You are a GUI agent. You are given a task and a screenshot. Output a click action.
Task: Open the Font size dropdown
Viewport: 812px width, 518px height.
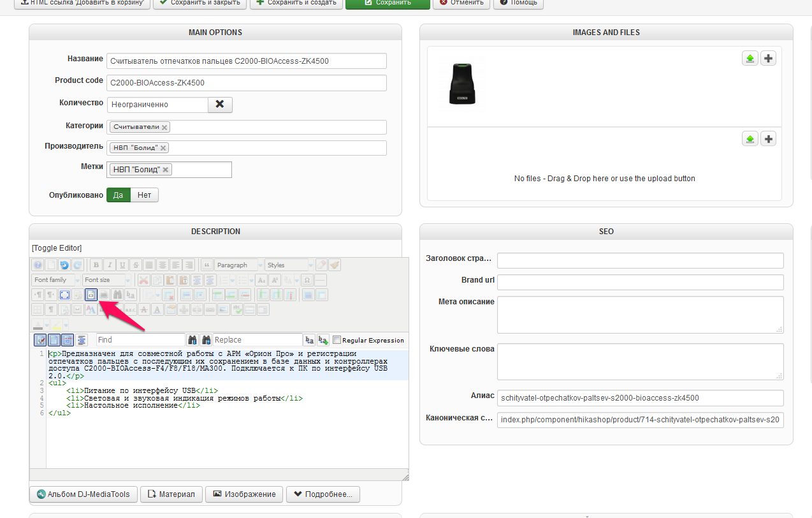coord(107,280)
